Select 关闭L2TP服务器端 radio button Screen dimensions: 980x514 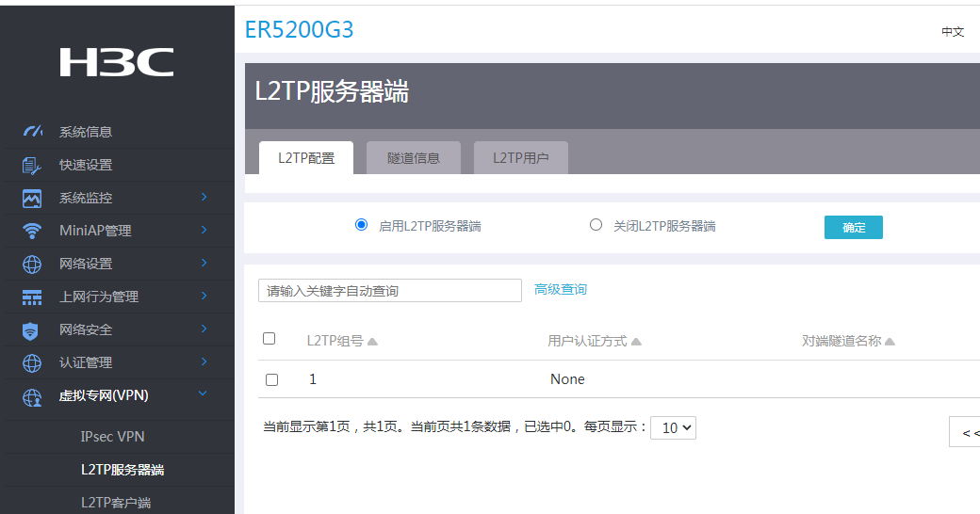(x=596, y=225)
